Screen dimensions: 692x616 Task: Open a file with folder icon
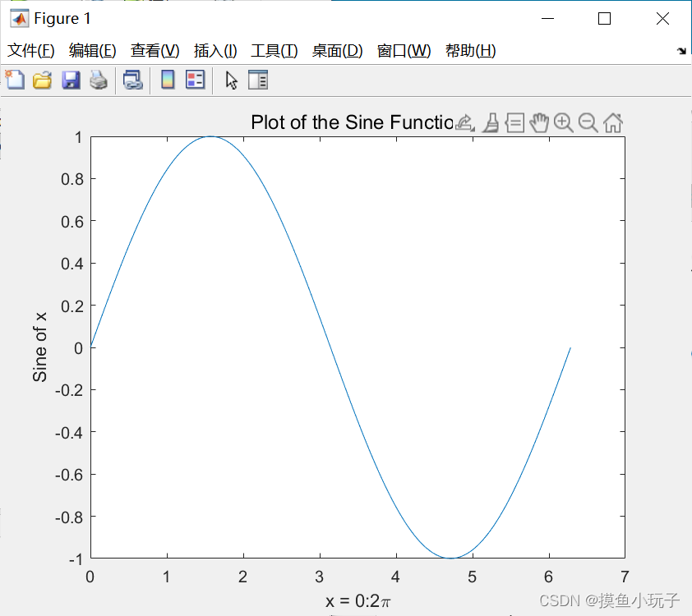point(43,80)
